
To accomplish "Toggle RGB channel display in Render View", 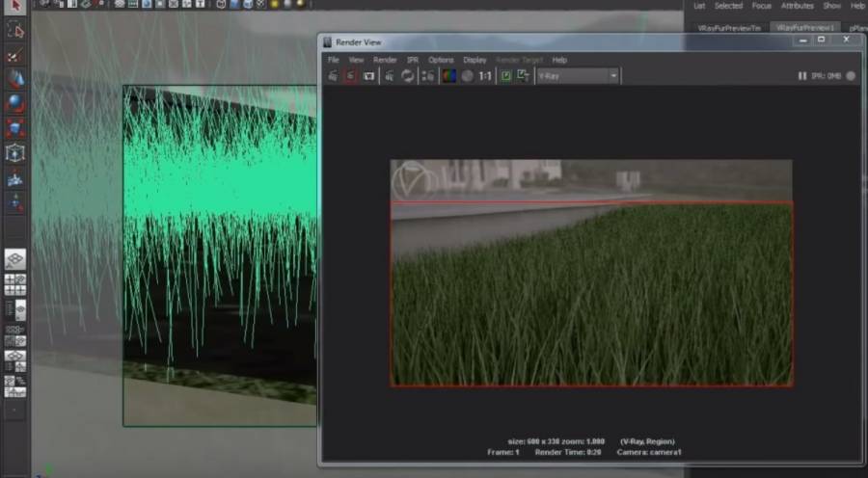I will [x=448, y=76].
